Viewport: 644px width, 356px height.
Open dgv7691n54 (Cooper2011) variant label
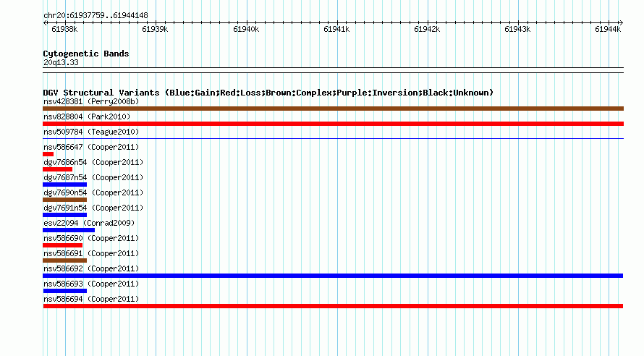click(x=93, y=208)
